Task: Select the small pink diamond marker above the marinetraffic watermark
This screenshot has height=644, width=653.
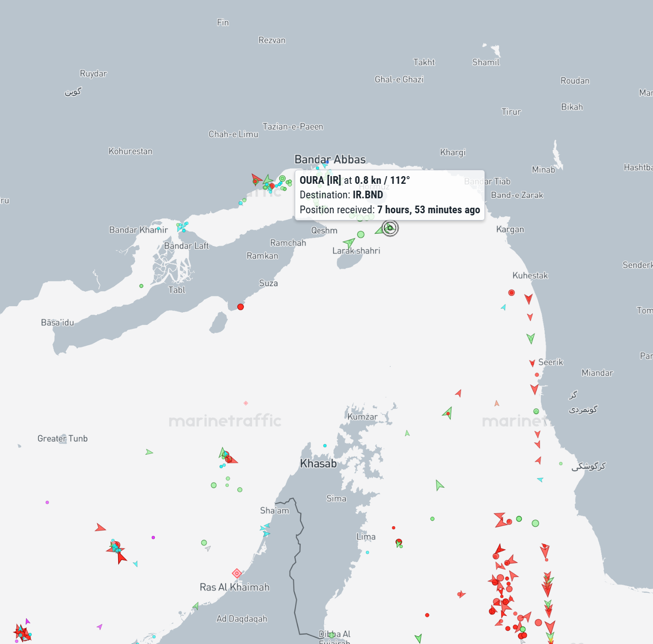Action: [x=246, y=403]
